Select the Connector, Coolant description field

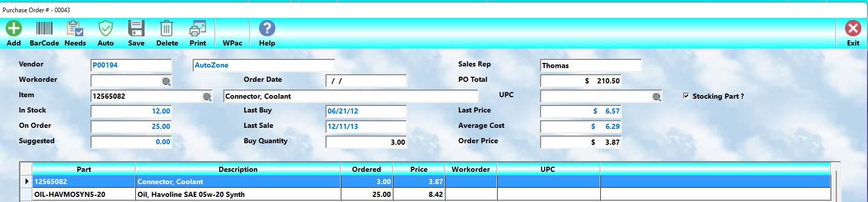click(351, 96)
